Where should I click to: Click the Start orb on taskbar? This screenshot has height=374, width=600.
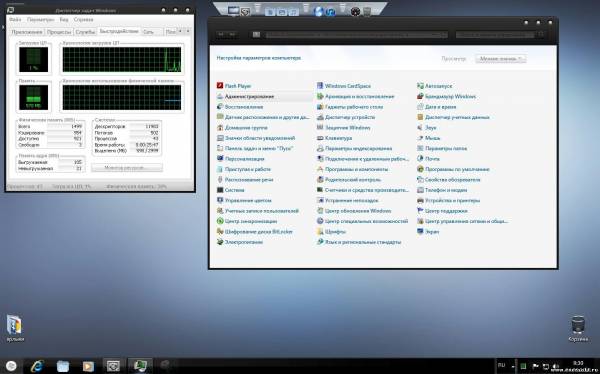[11, 366]
